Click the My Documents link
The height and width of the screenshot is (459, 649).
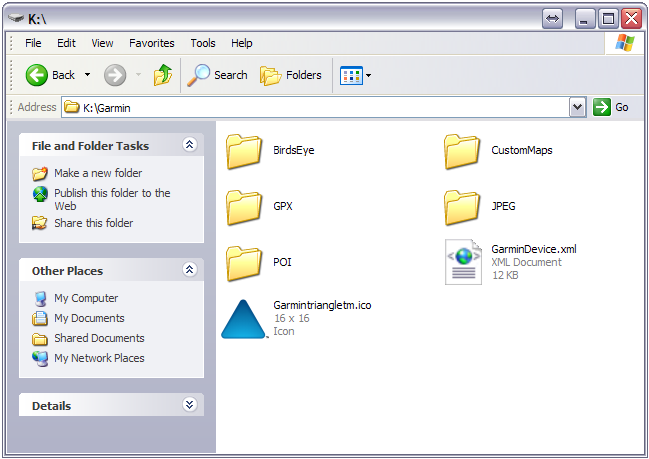point(89,318)
